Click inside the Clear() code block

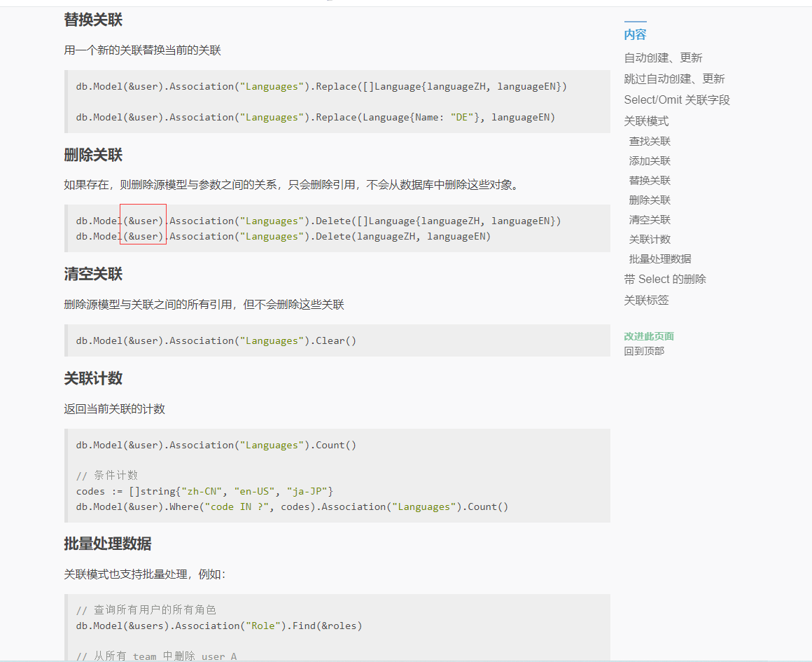pyautogui.click(x=336, y=341)
